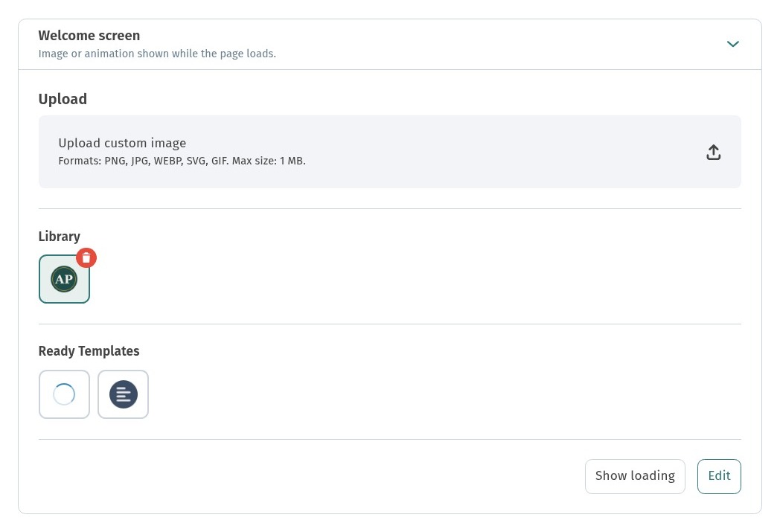
Task: Click the Upload section heading
Action: pos(63,99)
